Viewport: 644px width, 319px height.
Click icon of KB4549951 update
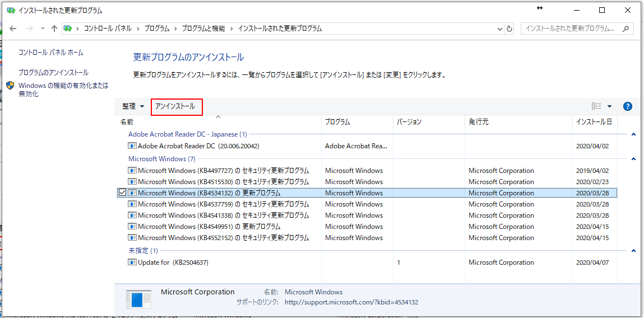pyautogui.click(x=132, y=226)
